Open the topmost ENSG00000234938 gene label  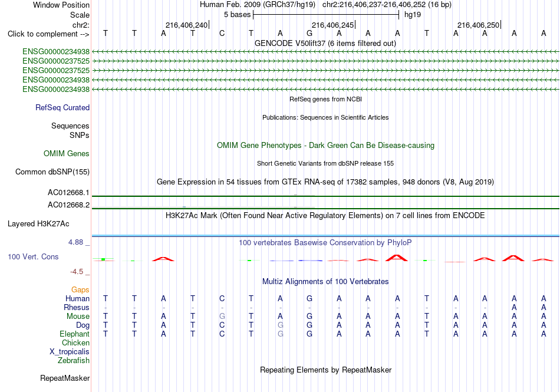[x=56, y=52]
